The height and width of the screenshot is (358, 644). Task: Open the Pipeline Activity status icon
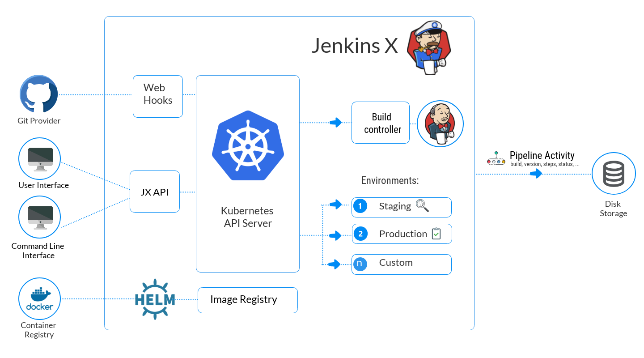pyautogui.click(x=496, y=158)
